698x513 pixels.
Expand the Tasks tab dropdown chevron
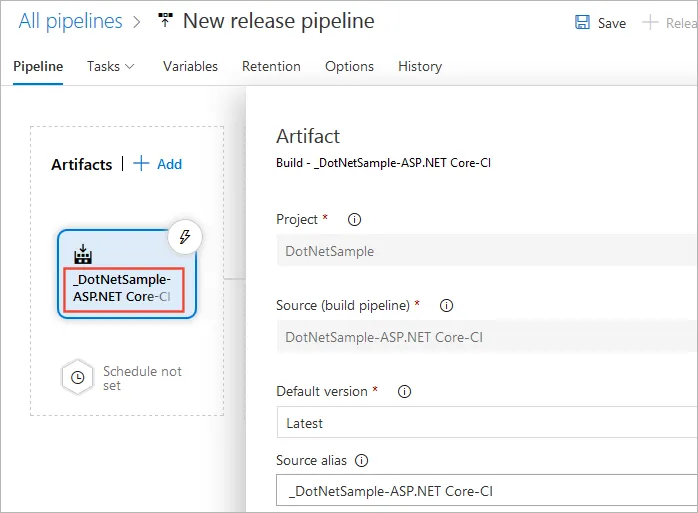(x=129, y=67)
